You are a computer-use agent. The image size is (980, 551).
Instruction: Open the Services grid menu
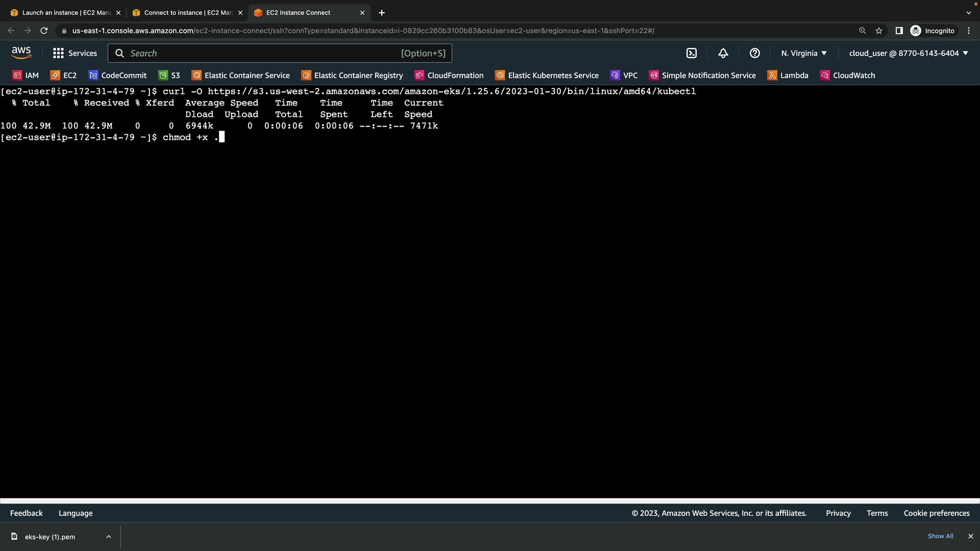75,53
